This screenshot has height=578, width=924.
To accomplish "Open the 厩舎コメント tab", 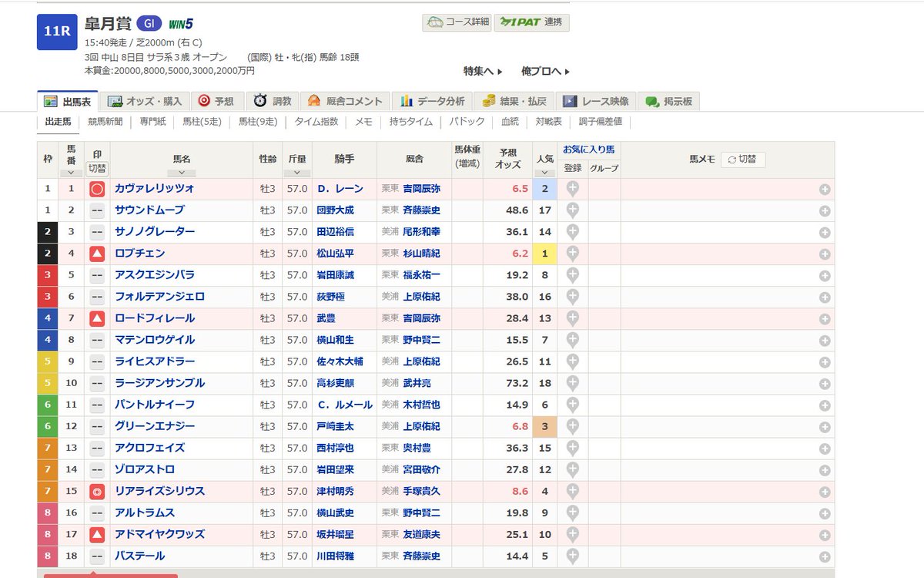I will (x=345, y=101).
